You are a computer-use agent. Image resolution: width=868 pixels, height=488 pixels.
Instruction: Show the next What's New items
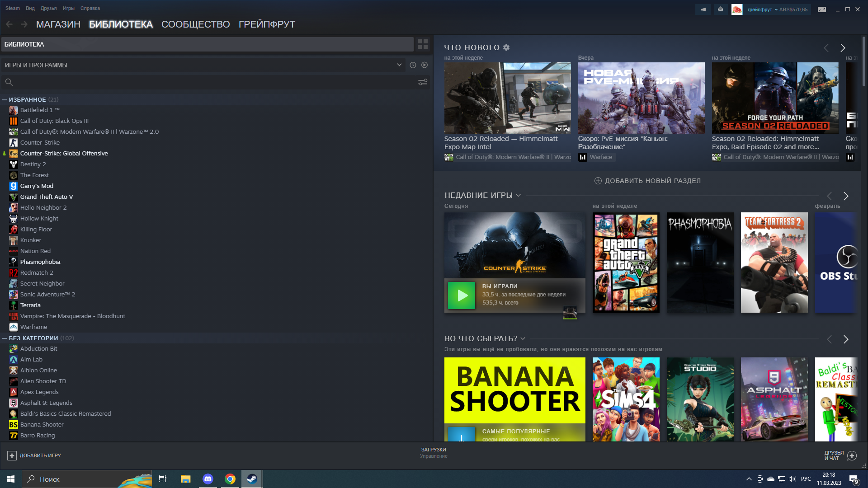[x=843, y=48]
